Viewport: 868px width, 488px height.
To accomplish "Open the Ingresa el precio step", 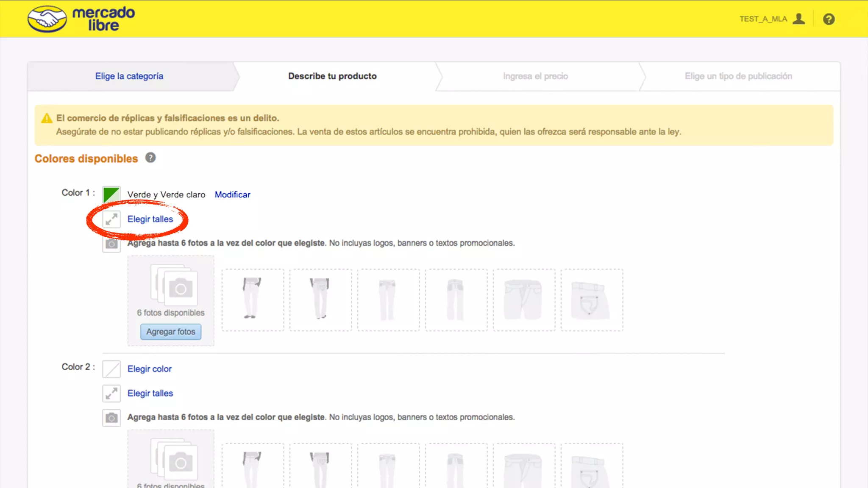I will pos(535,76).
